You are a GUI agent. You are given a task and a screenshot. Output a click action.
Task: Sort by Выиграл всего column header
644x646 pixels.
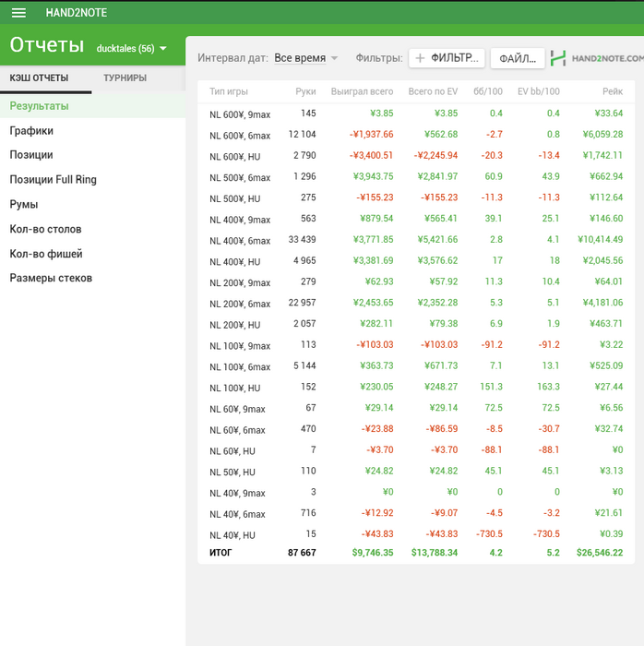point(362,91)
